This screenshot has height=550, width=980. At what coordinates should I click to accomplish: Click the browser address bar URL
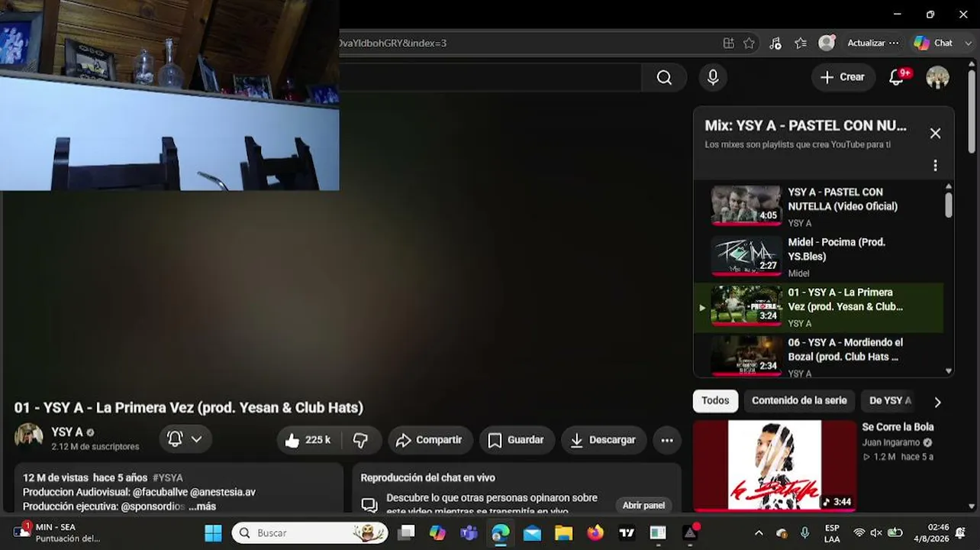coord(393,43)
